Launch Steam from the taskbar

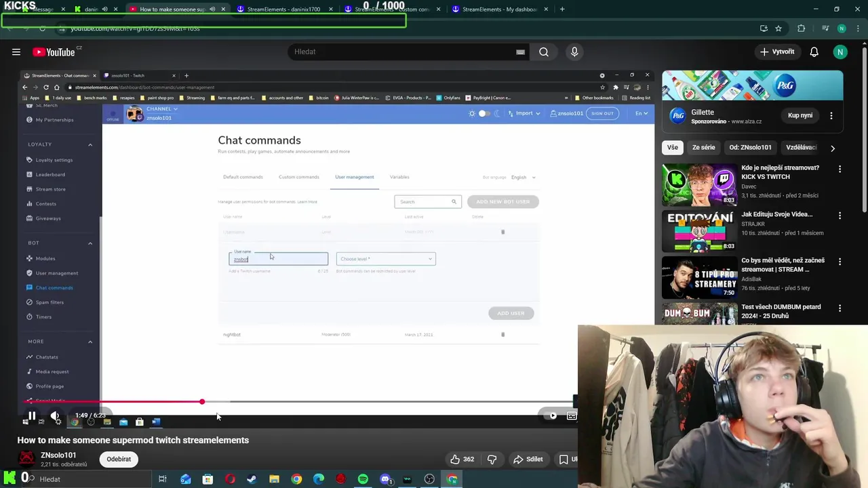(252, 479)
